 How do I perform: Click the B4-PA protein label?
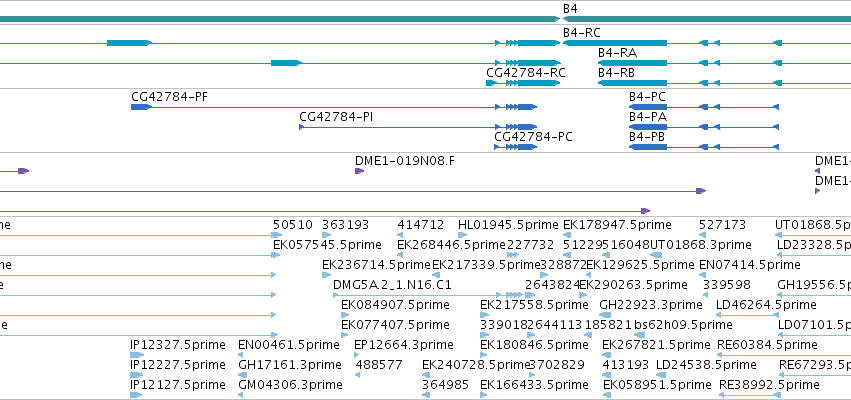tap(648, 117)
